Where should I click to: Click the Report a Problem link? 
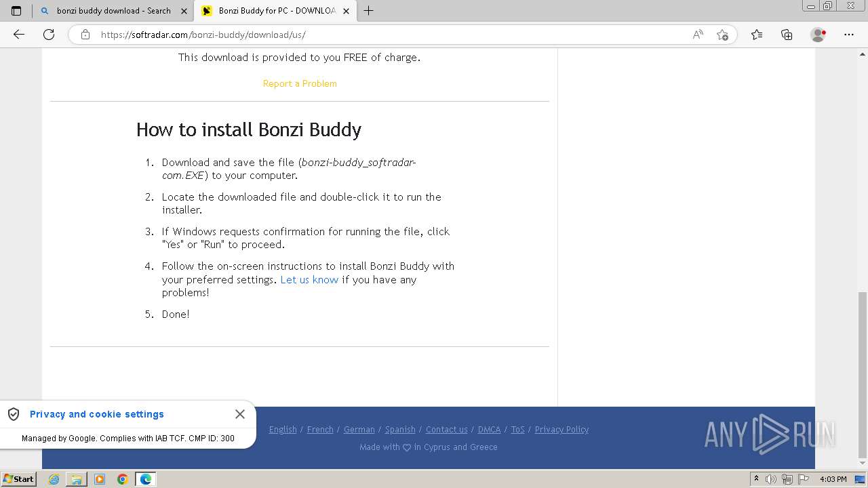click(x=300, y=83)
